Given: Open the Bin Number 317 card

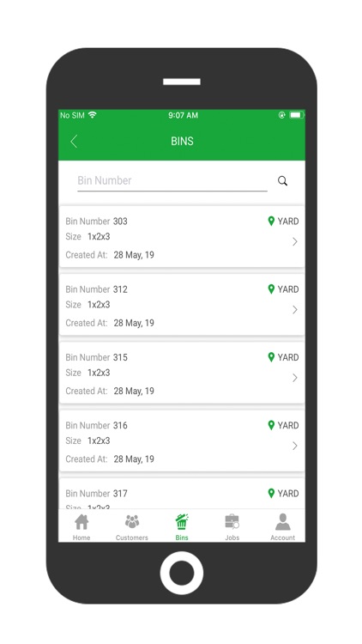Looking at the screenshot, I should click(x=182, y=493).
